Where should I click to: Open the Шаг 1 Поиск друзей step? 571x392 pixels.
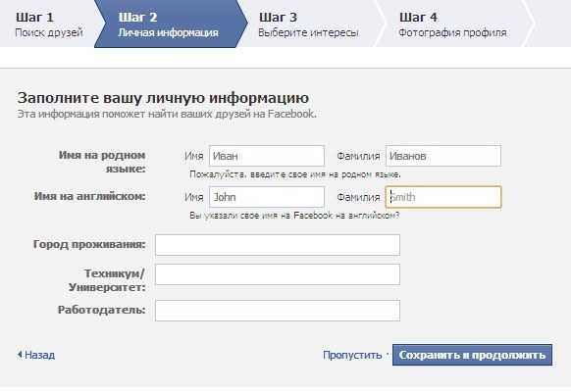click(x=49, y=24)
